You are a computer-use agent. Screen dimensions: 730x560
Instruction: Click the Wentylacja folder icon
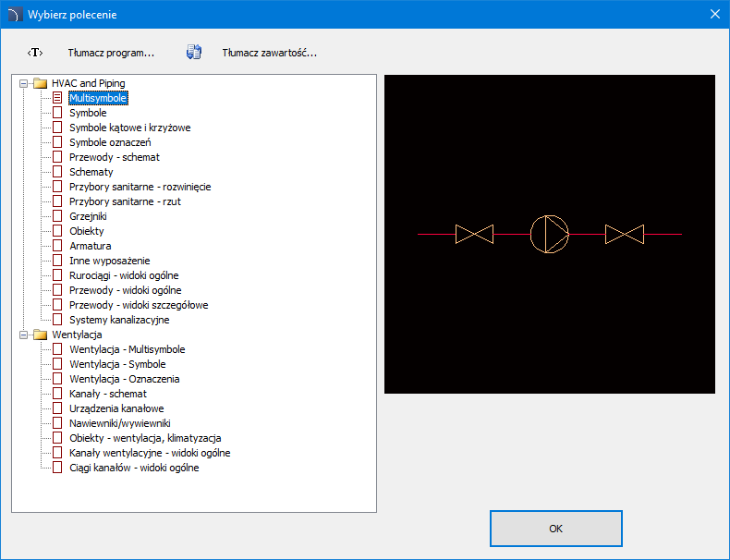tap(40, 335)
